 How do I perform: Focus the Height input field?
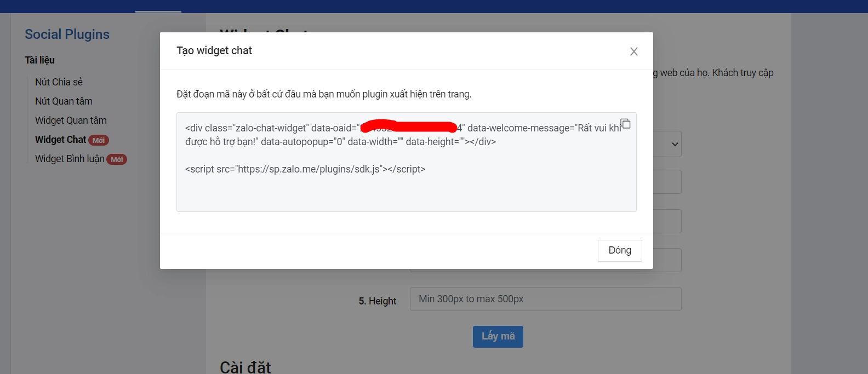click(545, 299)
